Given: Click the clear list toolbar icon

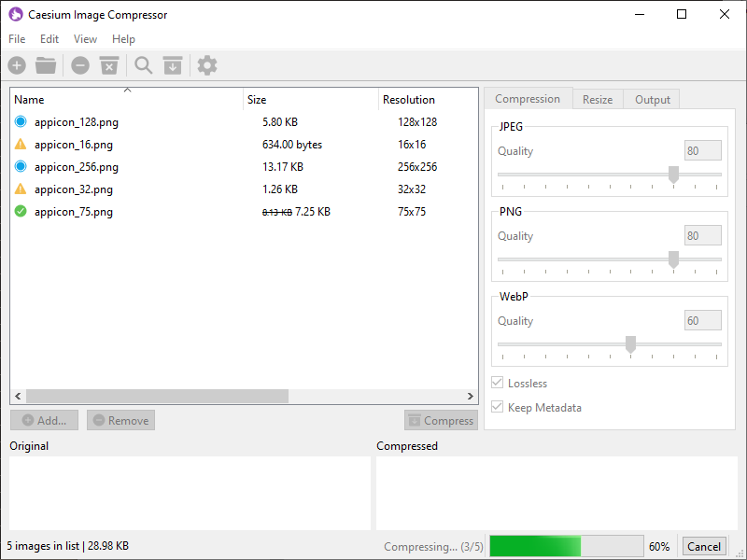Looking at the screenshot, I should coord(109,65).
